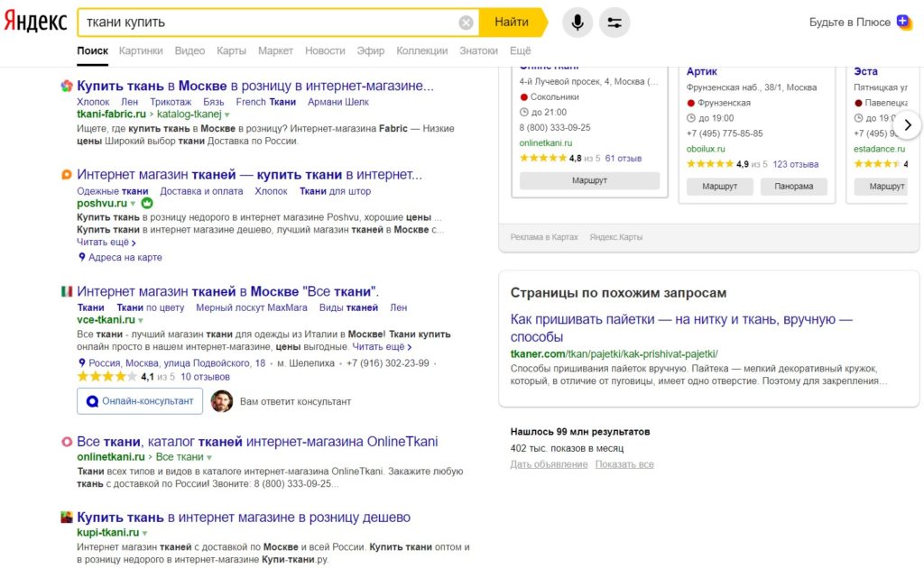Screen dimensions: 924x568
Task: Click the 'Панорама' button on the Артик card
Action: (794, 186)
